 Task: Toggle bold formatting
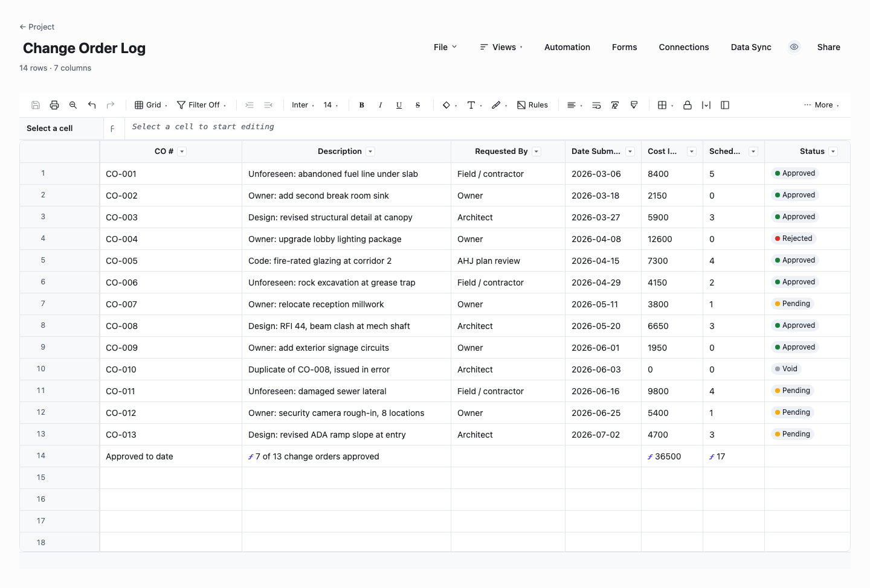[x=362, y=105]
